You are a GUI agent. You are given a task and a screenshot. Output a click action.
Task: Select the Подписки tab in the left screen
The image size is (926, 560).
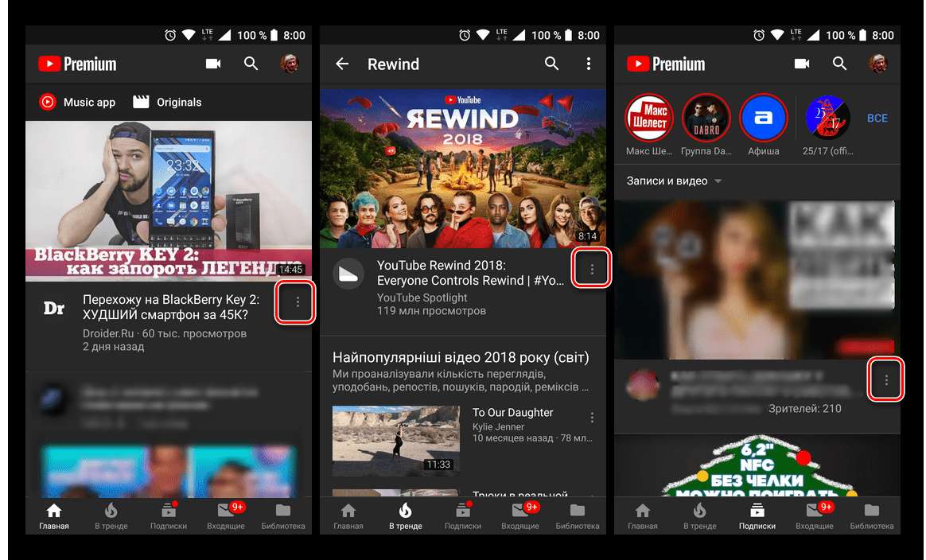pyautogui.click(x=169, y=515)
